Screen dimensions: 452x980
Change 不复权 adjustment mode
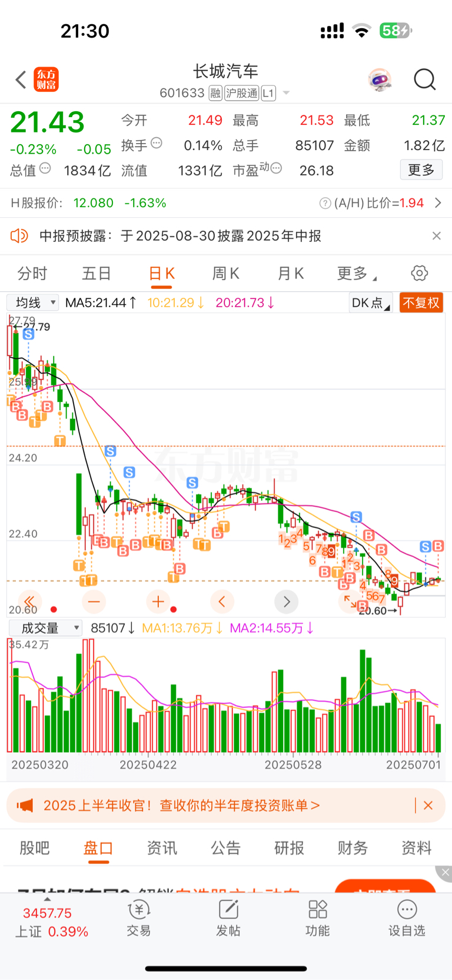421,303
